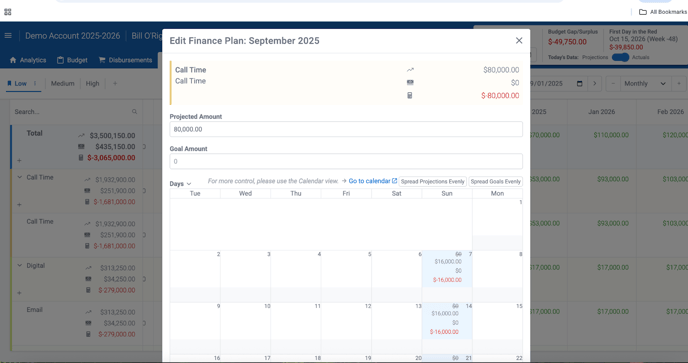The height and width of the screenshot is (363, 688).
Task: Open the Monthly period dropdown
Action: (645, 83)
